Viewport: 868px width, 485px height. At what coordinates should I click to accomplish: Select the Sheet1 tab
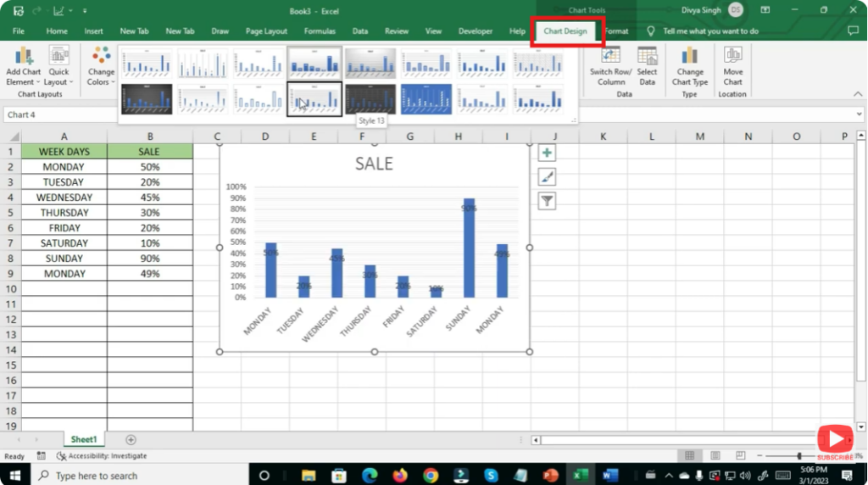click(x=84, y=439)
